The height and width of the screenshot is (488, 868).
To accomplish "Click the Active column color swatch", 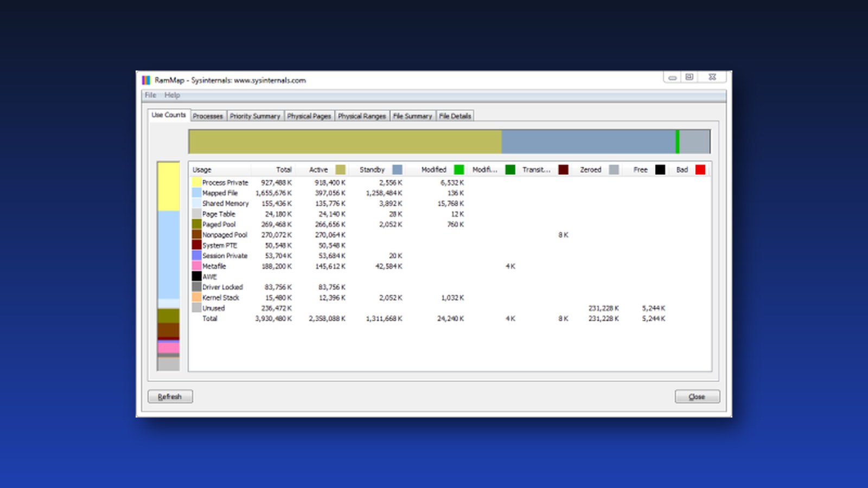I will 340,170.
